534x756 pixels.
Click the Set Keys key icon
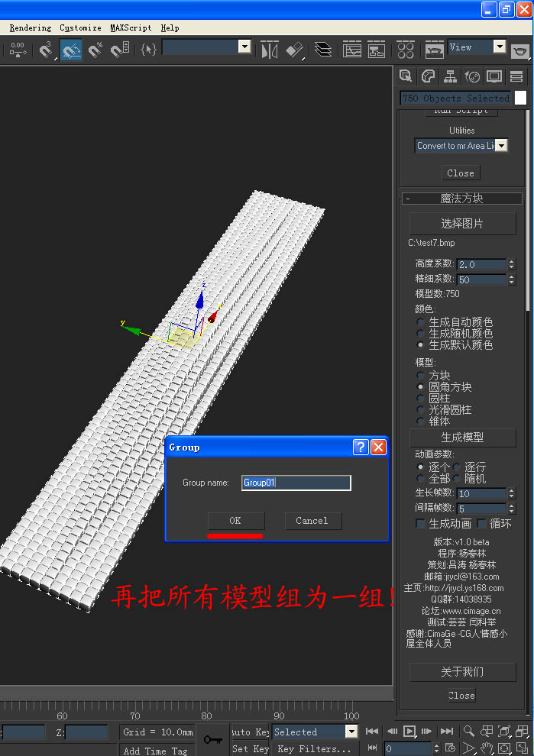(212, 739)
